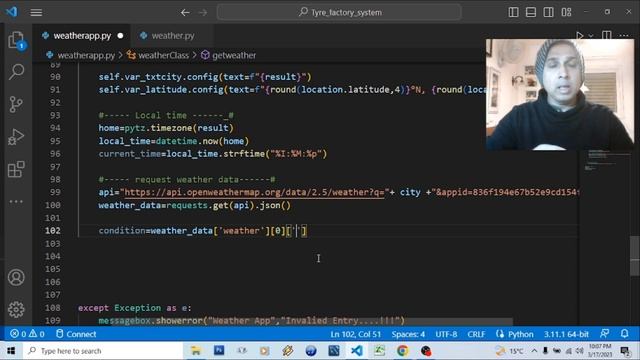The height and width of the screenshot is (360, 640).
Task: Change indentation via Spaces: 4
Action: (x=408, y=334)
